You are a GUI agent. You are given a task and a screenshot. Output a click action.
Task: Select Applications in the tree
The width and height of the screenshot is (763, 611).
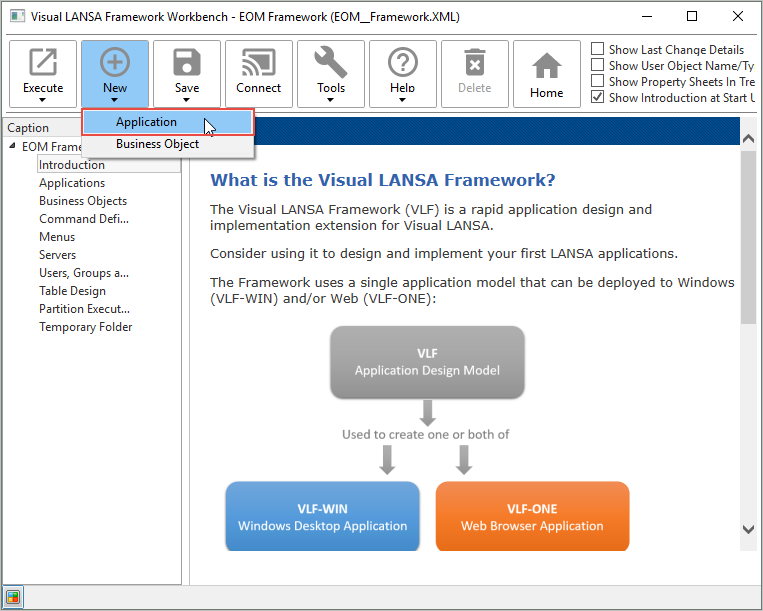tap(72, 183)
